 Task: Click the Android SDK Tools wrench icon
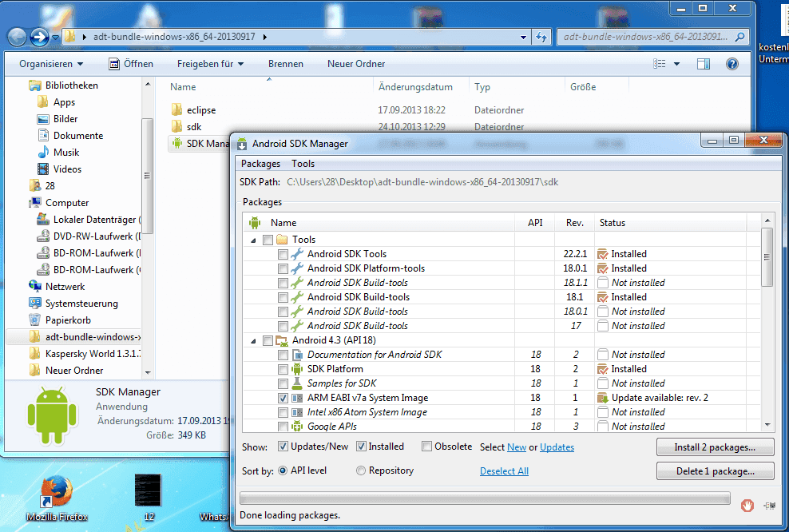[297, 254]
